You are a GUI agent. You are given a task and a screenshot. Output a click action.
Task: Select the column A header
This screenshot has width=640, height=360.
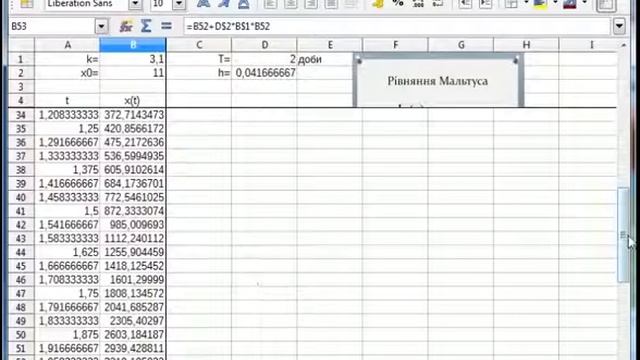[67, 45]
